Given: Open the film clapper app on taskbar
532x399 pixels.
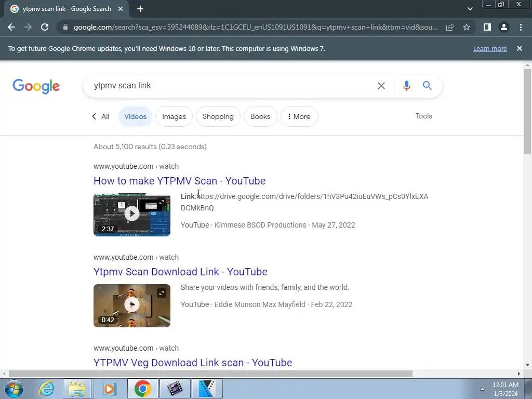Looking at the screenshot, I should coord(175,389).
